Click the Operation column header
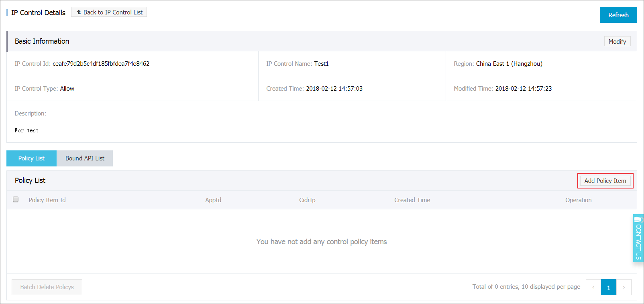 [x=578, y=200]
